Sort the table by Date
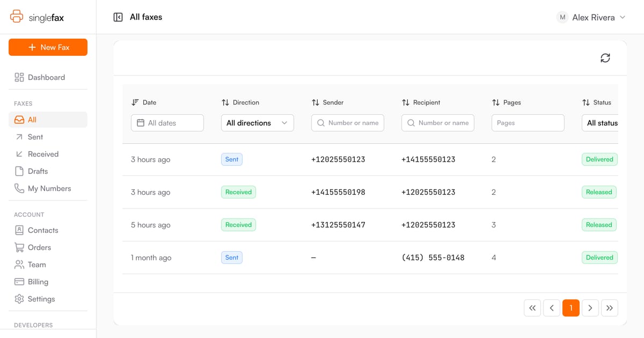Screen dimensions: 644x338 pyautogui.click(x=144, y=102)
